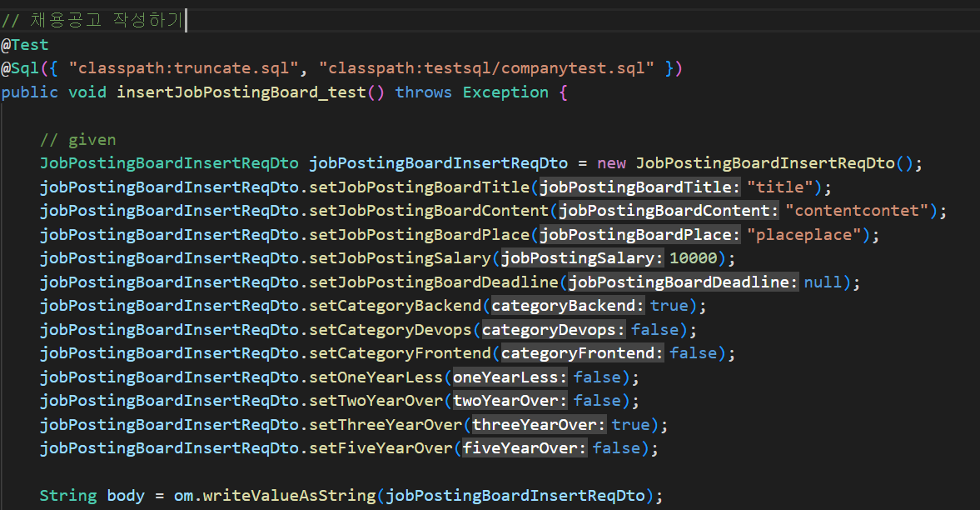
Task: Click the setCategoryDevops method call
Action: point(391,330)
